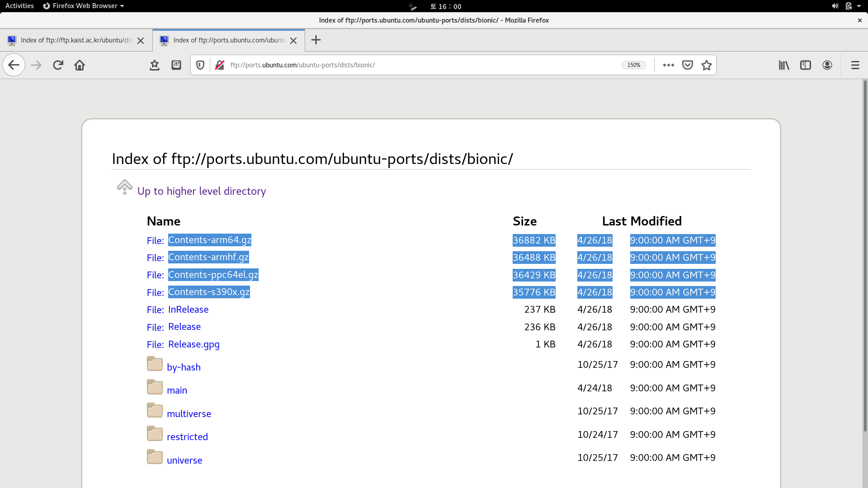Open the system status dropdown arrow

coord(859,6)
